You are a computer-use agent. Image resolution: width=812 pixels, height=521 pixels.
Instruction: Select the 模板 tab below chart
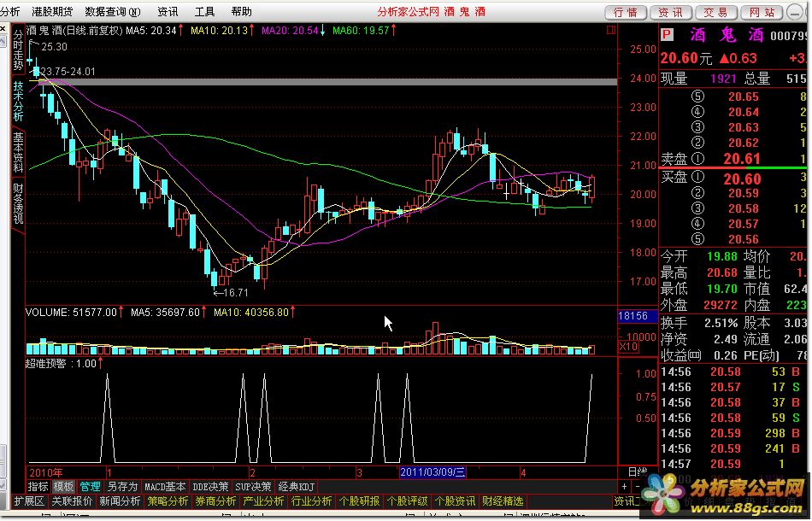(x=64, y=487)
